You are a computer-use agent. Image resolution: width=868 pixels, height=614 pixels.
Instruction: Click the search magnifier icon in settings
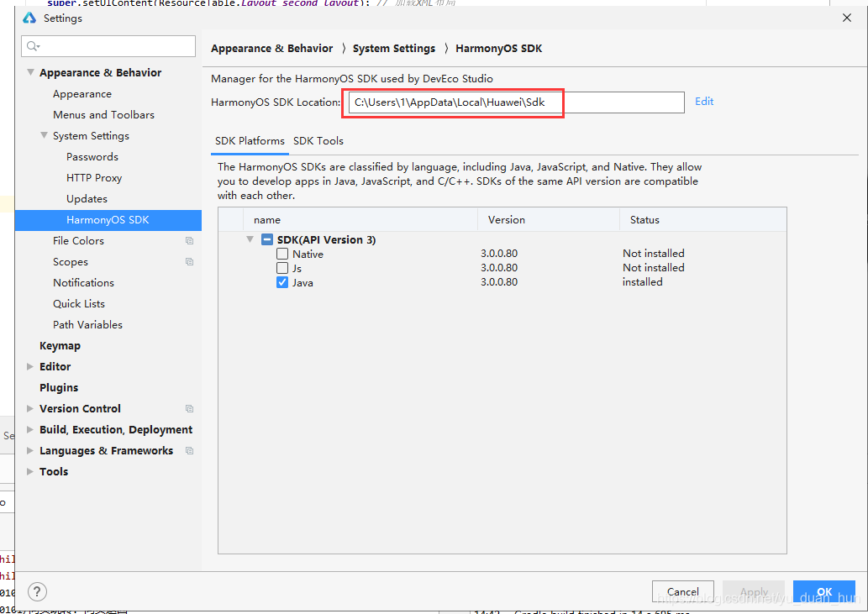[x=34, y=46]
